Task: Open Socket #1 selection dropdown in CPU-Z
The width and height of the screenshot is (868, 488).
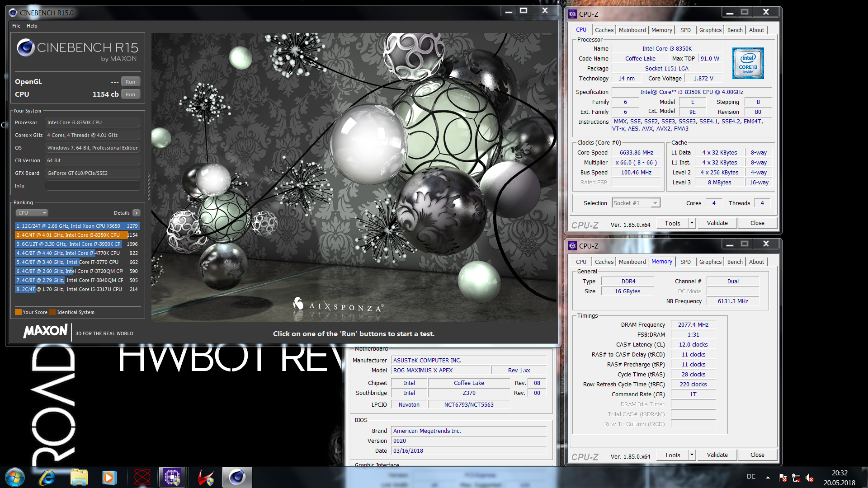Action: click(636, 203)
